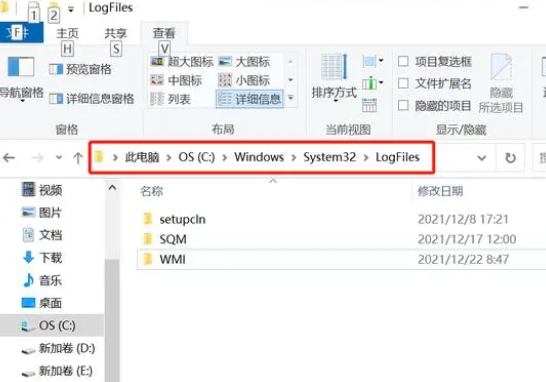Open the 文件 (File) tab

[x=22, y=33]
